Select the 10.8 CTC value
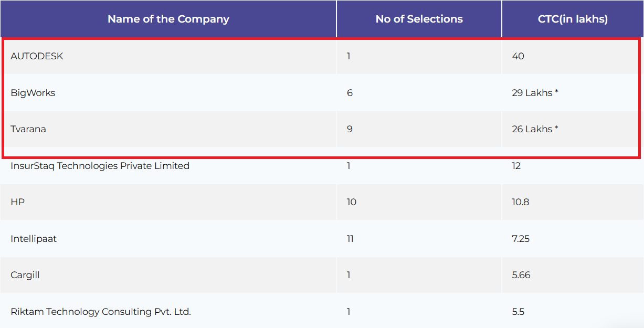Viewport: 644px width, 328px height. click(x=521, y=202)
